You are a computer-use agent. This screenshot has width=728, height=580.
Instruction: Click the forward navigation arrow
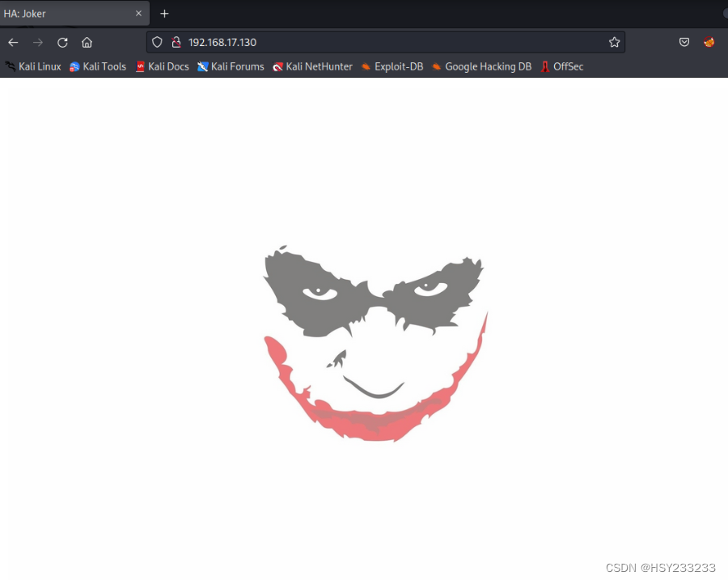[37, 43]
